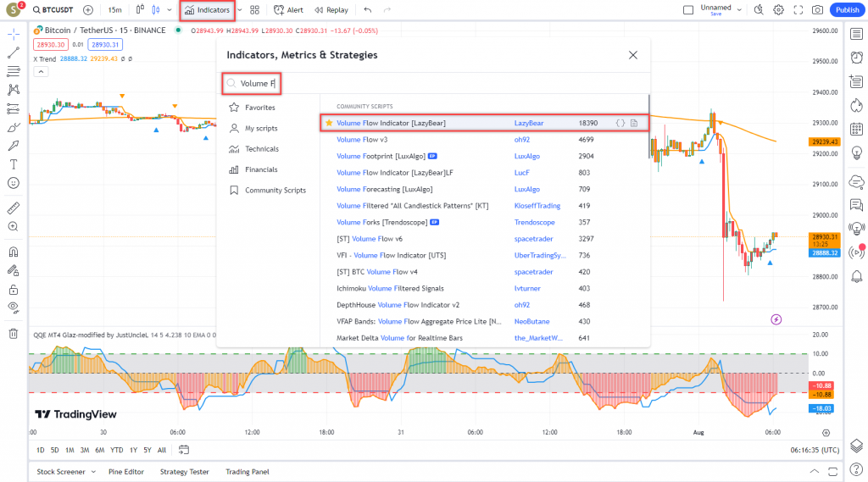Take a chart snapshot with camera icon

(x=817, y=10)
